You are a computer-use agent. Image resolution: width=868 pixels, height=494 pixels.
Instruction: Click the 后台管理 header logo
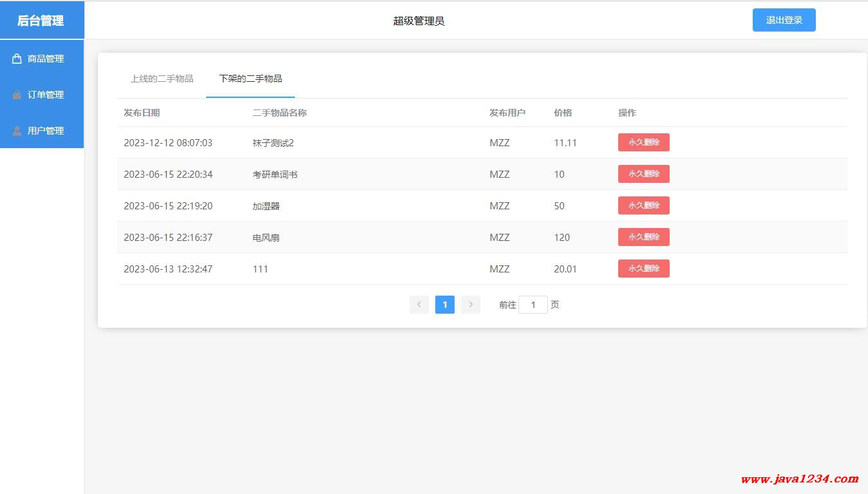tap(41, 21)
